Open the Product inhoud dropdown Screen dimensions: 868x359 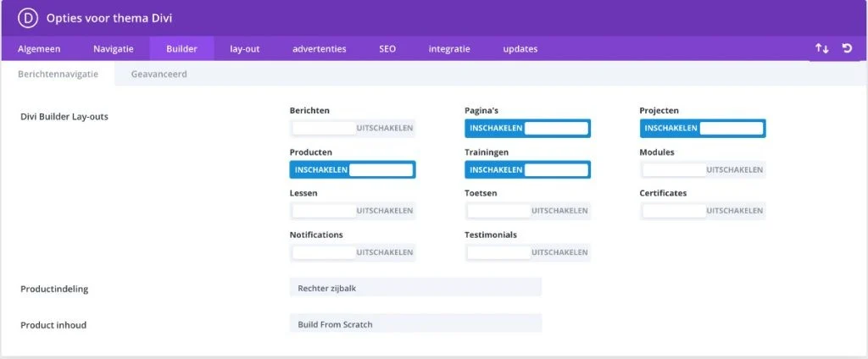[x=415, y=324]
